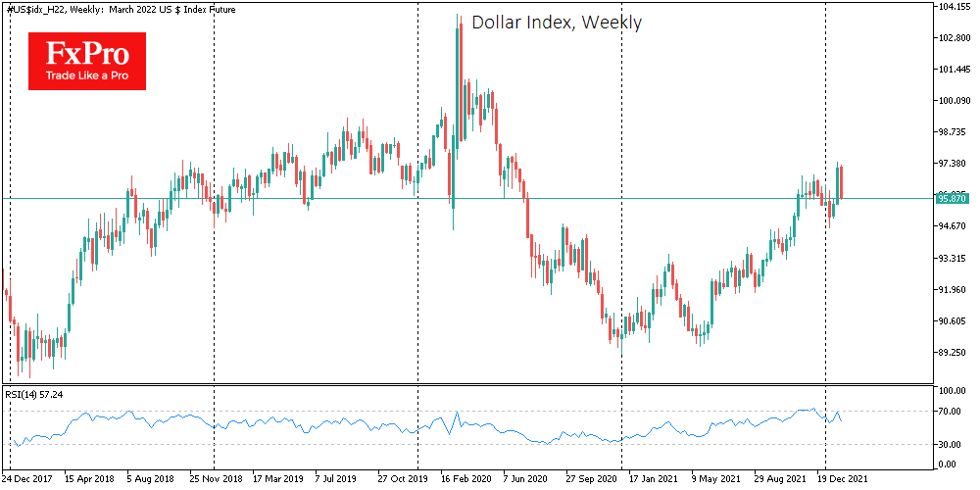Click the 7 Jul 2019 date label
Image resolution: width=980 pixels, height=490 pixels.
[334, 477]
